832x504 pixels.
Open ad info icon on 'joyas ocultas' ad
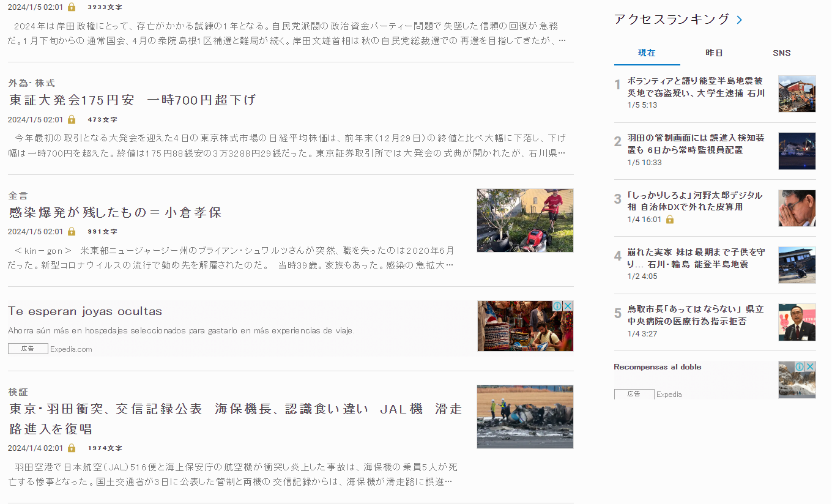point(557,306)
